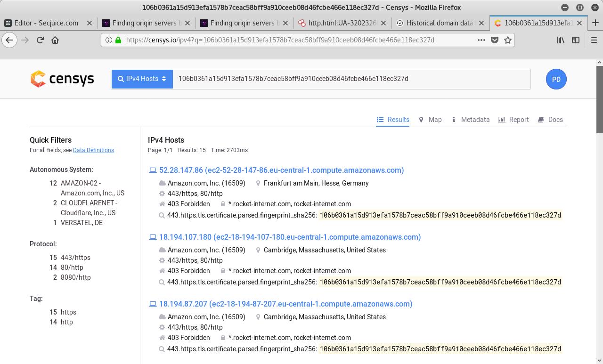Select the Editor - Secjuice.com browser tab
The image size is (603, 364).
(x=46, y=23)
